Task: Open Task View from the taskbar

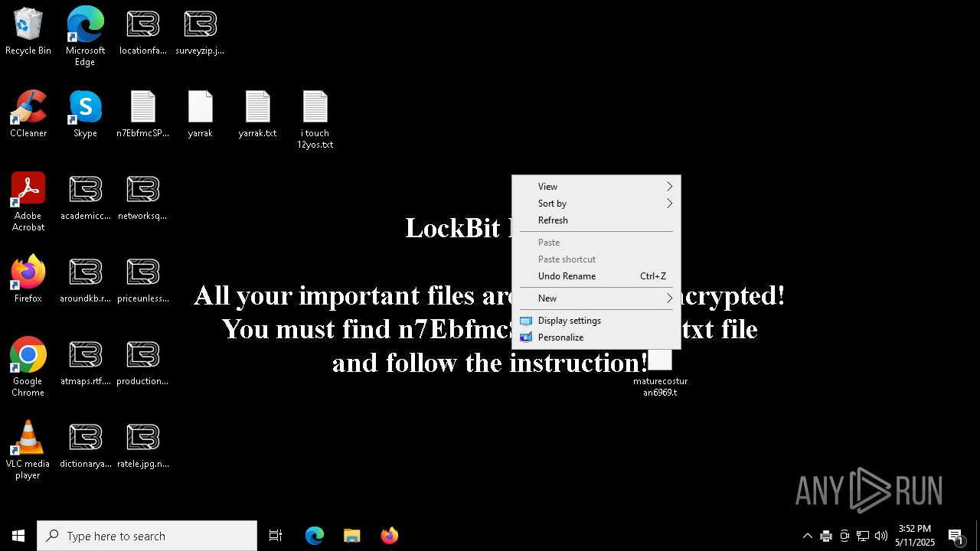Action: pos(276,536)
